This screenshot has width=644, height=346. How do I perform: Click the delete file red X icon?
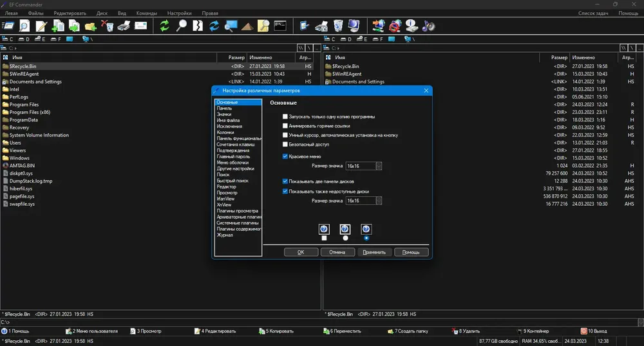coord(107,26)
